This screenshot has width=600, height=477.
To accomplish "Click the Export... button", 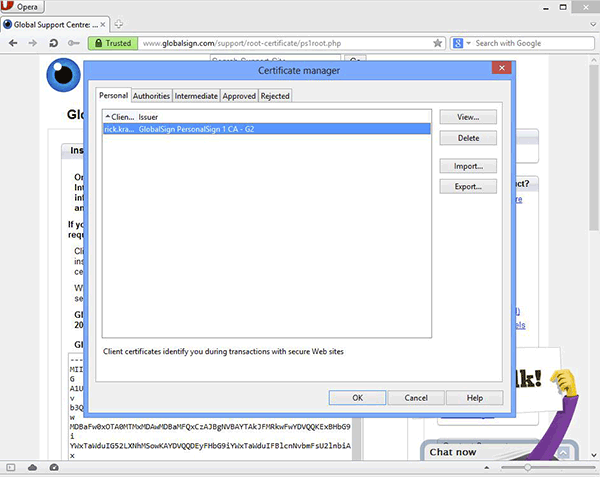I will tap(468, 187).
